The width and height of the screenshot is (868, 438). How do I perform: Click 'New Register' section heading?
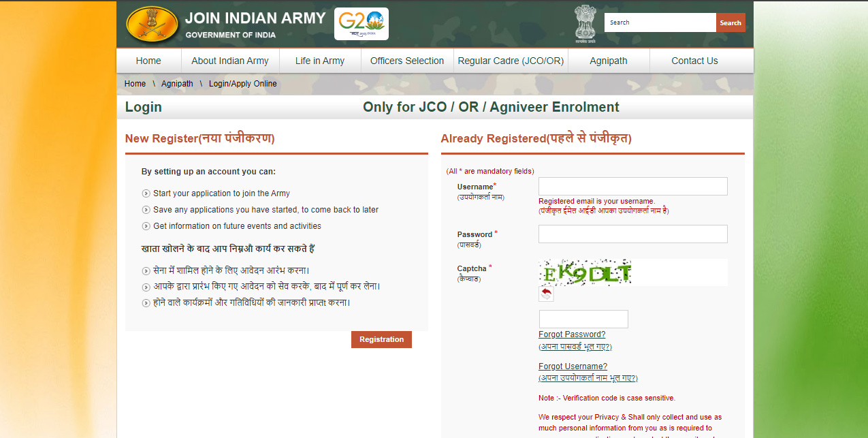pos(200,139)
